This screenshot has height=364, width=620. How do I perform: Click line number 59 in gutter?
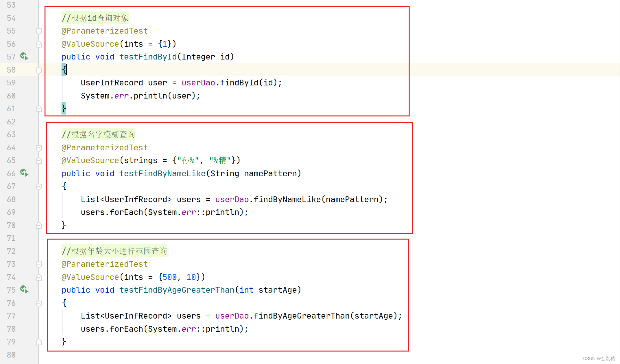(x=11, y=83)
